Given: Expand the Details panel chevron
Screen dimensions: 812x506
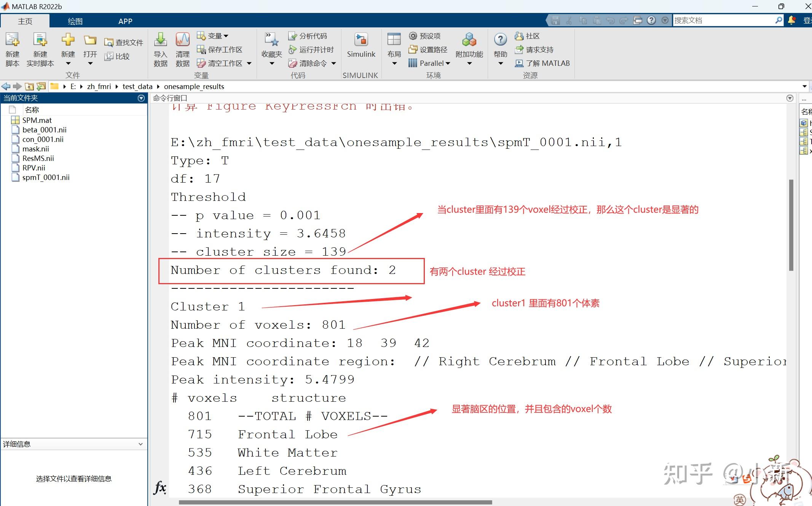Looking at the screenshot, I should click(140, 444).
